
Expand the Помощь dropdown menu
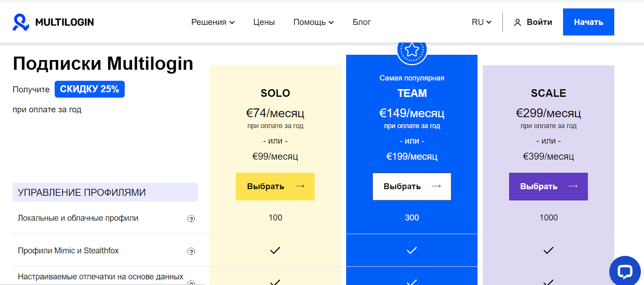coord(314,22)
